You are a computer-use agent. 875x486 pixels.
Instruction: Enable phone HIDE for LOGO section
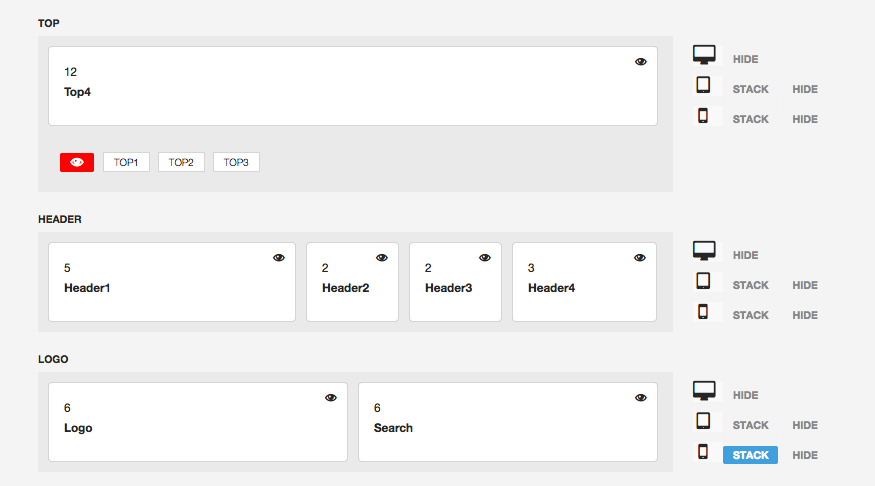tap(805, 455)
